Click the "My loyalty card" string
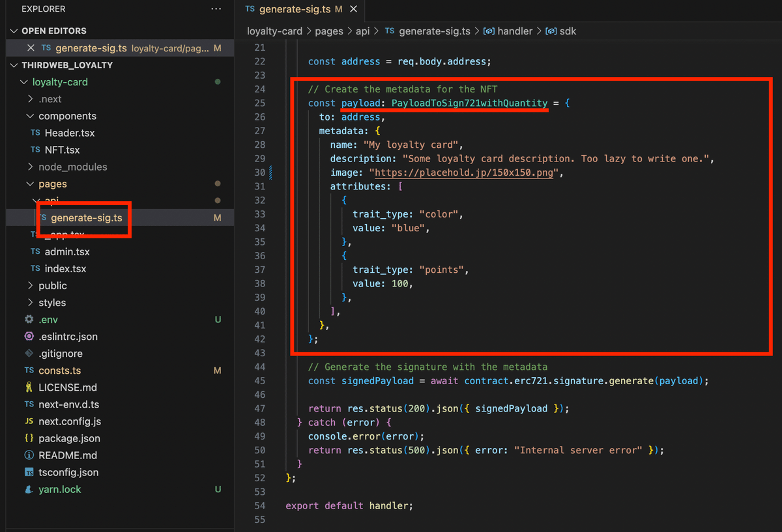The height and width of the screenshot is (532, 782). click(413, 145)
